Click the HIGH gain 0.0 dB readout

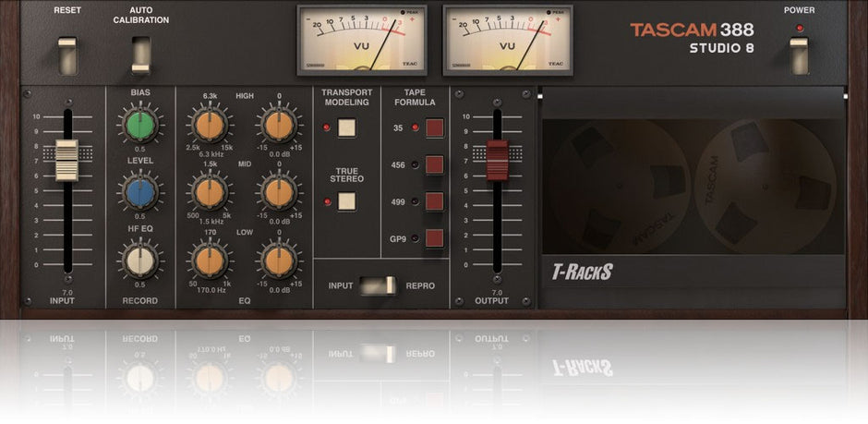point(279,154)
